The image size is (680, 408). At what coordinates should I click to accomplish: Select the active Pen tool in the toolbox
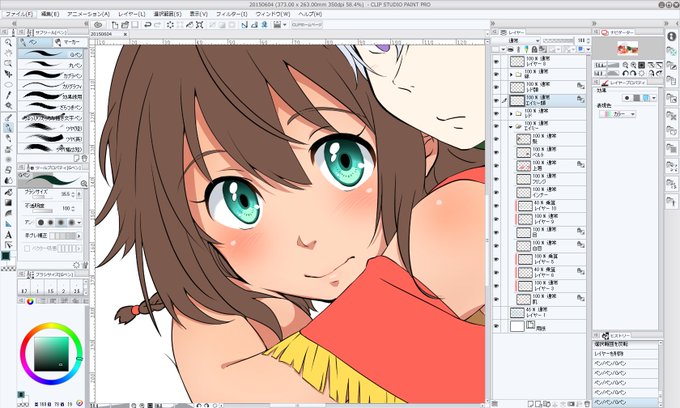[8, 127]
